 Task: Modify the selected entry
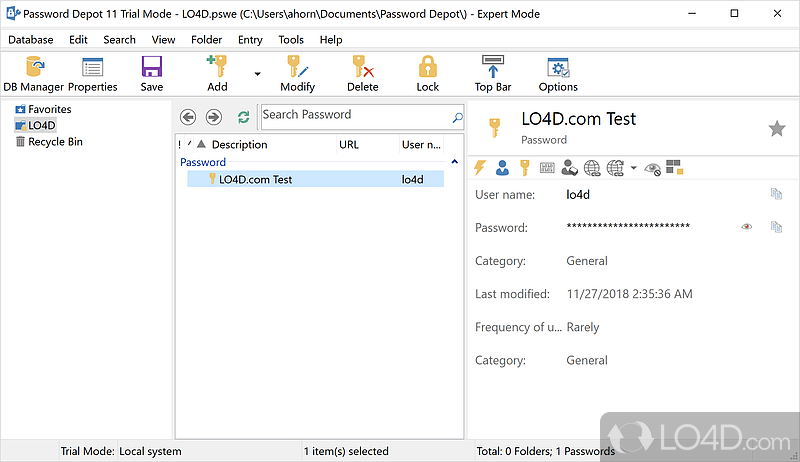(x=297, y=74)
